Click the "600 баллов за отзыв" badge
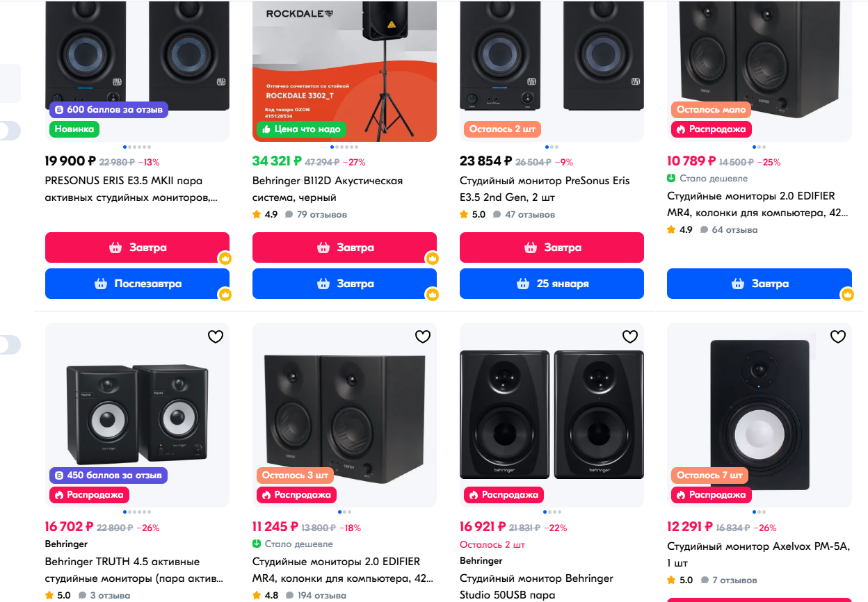The width and height of the screenshot is (868, 602). pyautogui.click(x=108, y=110)
